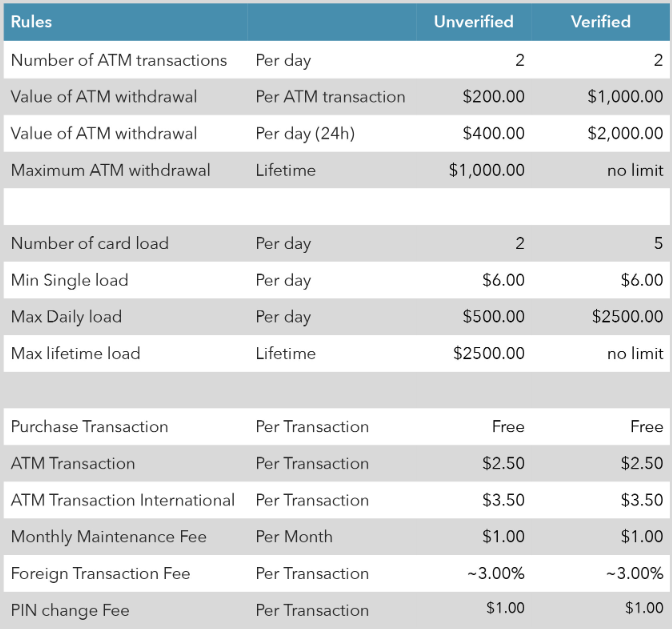Click the verified ~3.00% foreign fee value
Image resolution: width=672 pixels, height=629 pixels.
[x=635, y=573]
